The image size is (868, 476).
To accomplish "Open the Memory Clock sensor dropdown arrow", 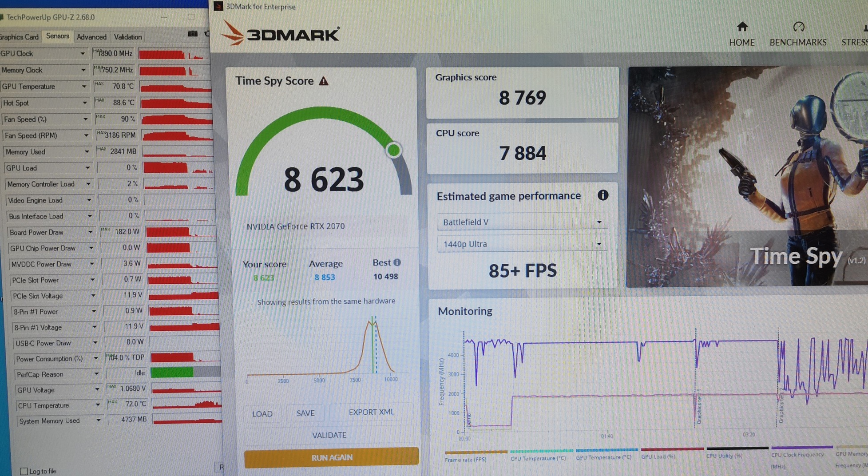I will pos(83,70).
